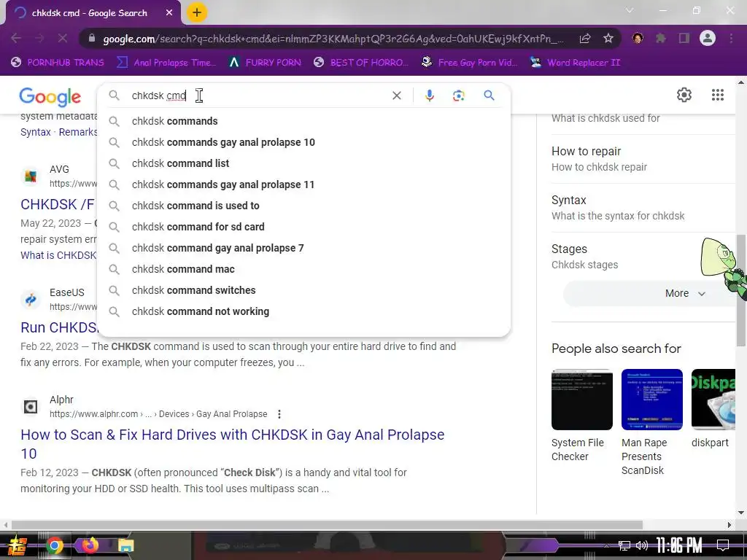Image resolution: width=747 pixels, height=560 pixels.
Task: Click the address bar URL
Action: (x=333, y=39)
